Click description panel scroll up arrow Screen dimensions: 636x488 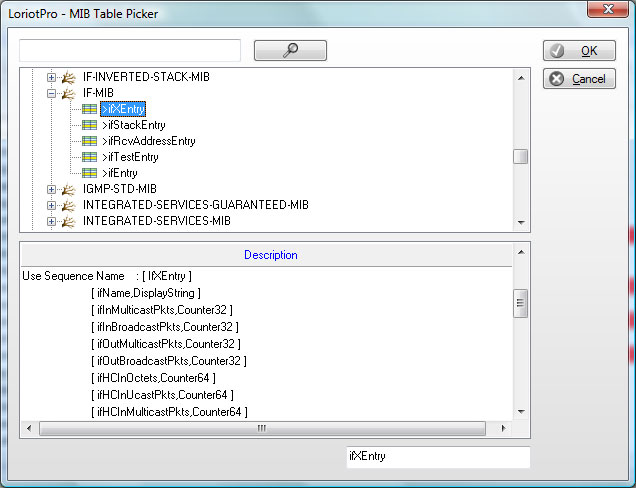(x=521, y=252)
